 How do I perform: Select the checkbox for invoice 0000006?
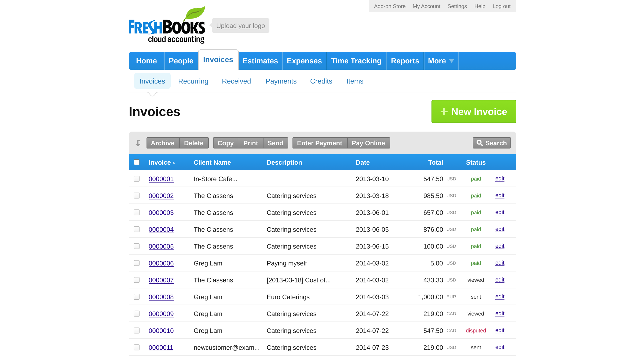(x=137, y=263)
